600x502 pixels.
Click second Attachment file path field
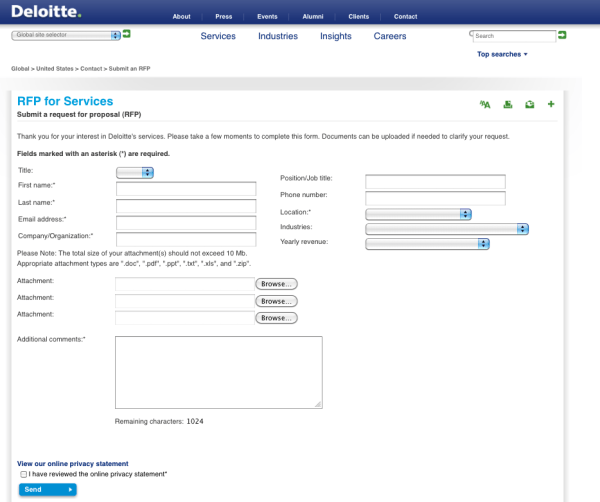click(185, 301)
